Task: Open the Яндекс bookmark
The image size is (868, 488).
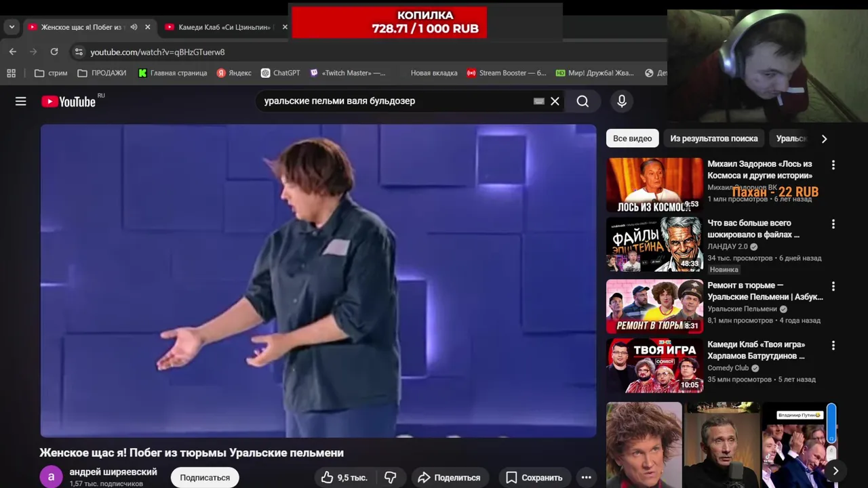Action: tap(234, 73)
